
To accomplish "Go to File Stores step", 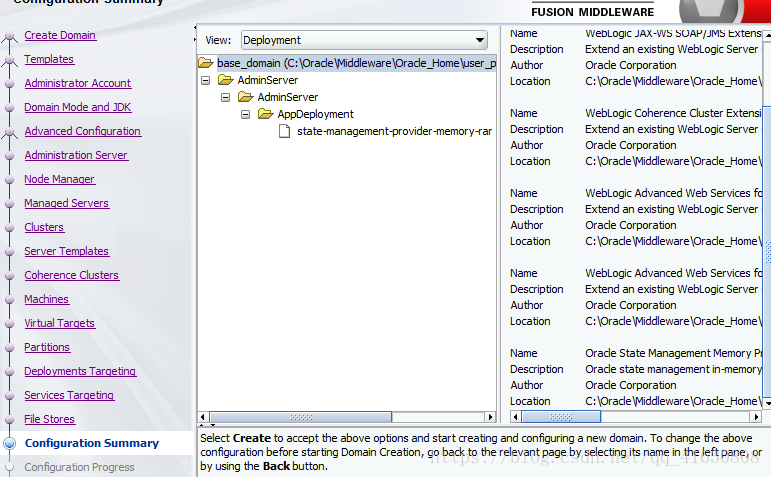I will coord(49,419).
